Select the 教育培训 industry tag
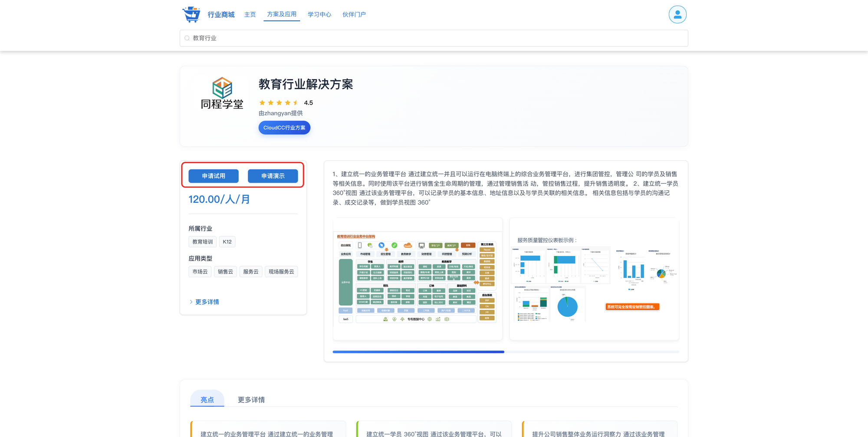 (203, 242)
